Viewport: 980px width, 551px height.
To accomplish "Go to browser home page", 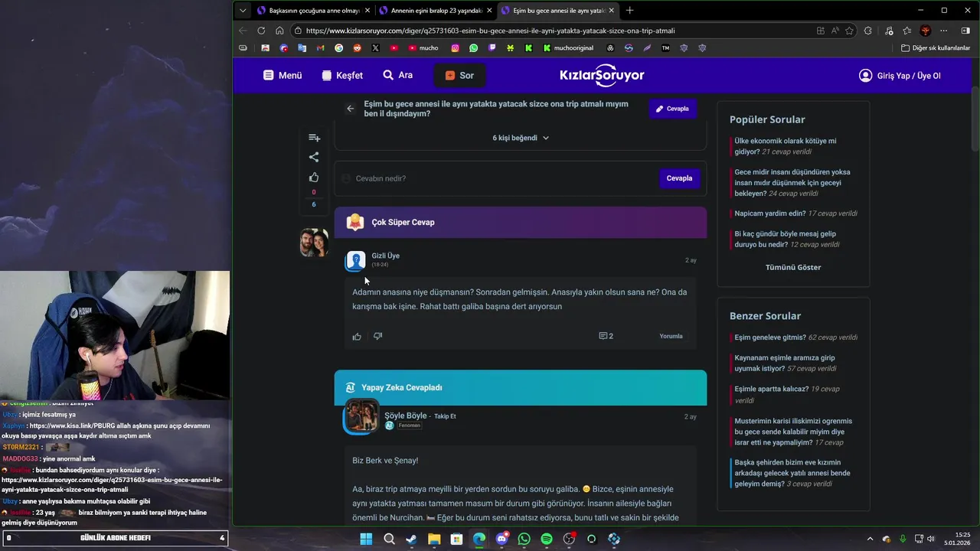I will pyautogui.click(x=279, y=31).
